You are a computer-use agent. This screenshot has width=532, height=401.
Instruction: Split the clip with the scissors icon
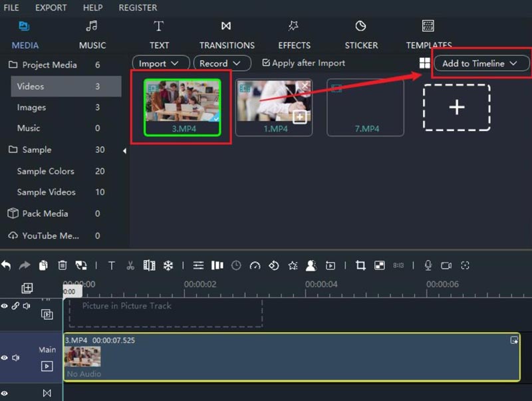coord(130,265)
